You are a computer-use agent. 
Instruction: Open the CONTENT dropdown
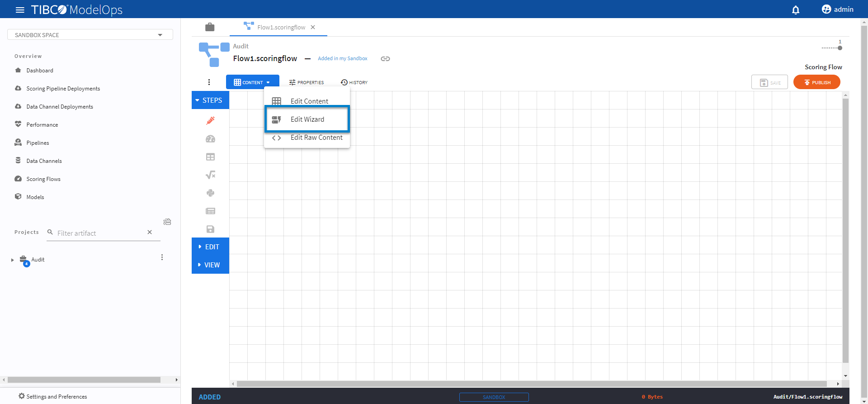click(x=252, y=82)
